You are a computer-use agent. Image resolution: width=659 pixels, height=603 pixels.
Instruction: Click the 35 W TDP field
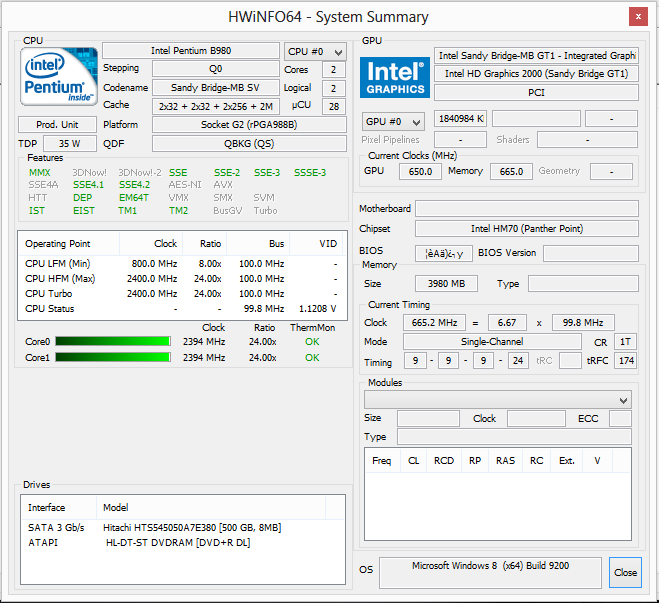tap(70, 144)
